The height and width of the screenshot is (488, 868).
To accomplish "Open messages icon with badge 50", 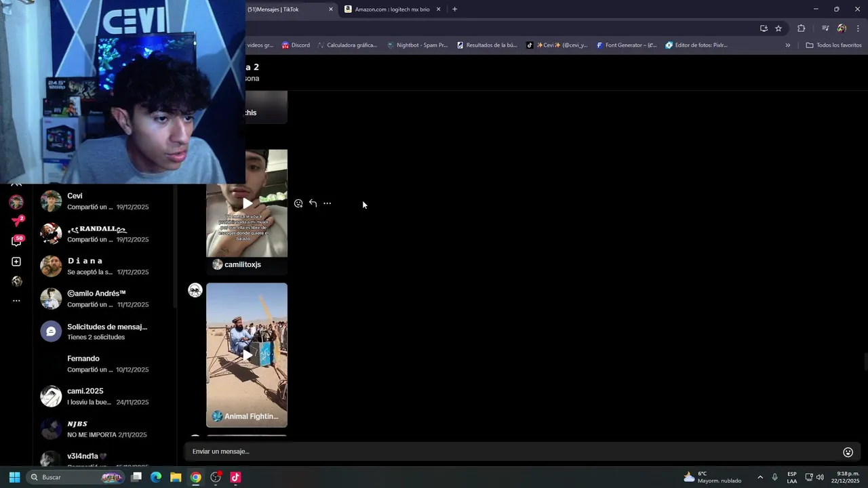I will pos(17,241).
